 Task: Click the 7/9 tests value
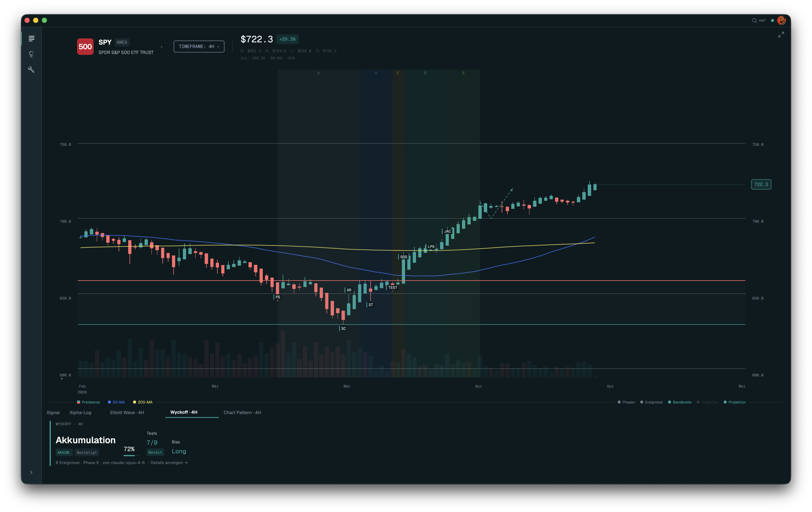pyautogui.click(x=152, y=442)
